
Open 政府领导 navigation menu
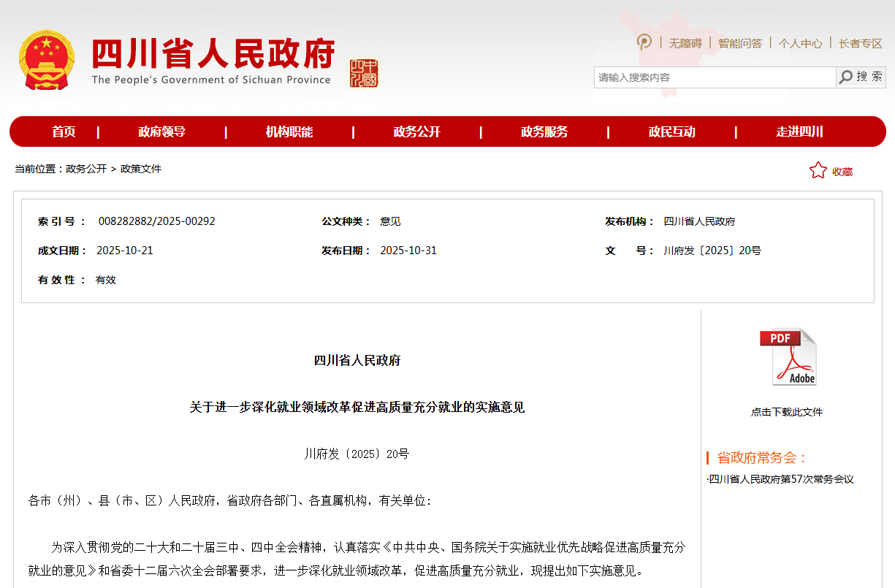[161, 132]
